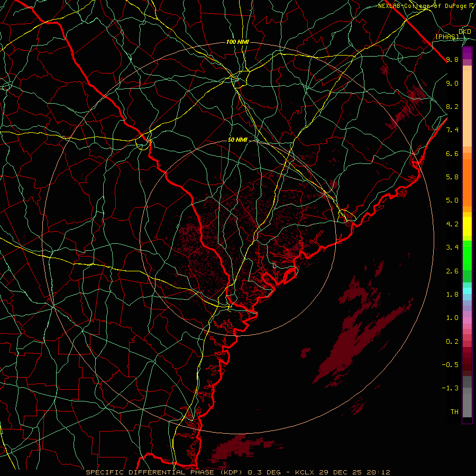The height and width of the screenshot is (476, 476).
Task: Click the pink segment next to 1.0
Action: [x=467, y=319]
